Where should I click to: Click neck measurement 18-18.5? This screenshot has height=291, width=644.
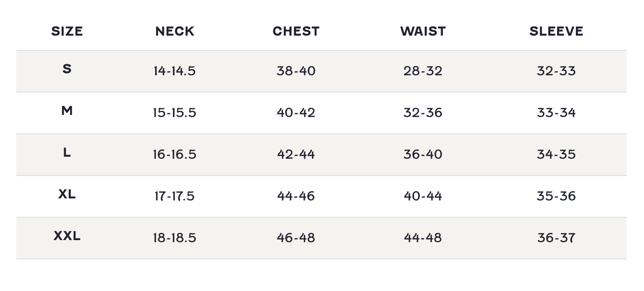tap(174, 238)
